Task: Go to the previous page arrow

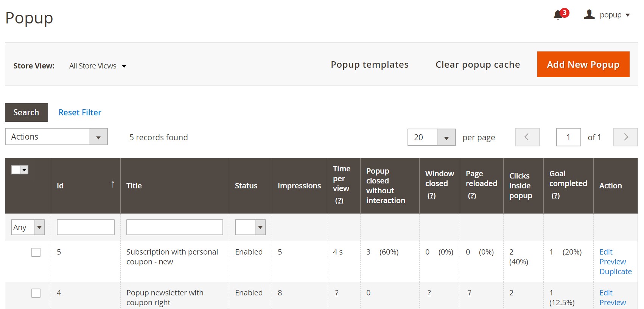Action: point(527,137)
